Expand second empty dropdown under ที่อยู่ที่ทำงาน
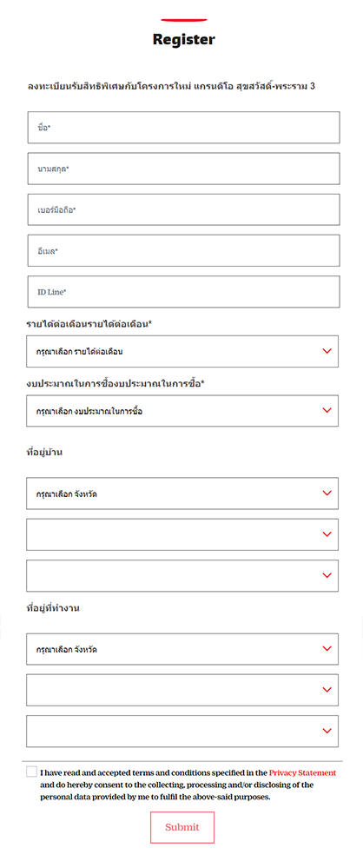The width and height of the screenshot is (363, 868). click(182, 690)
